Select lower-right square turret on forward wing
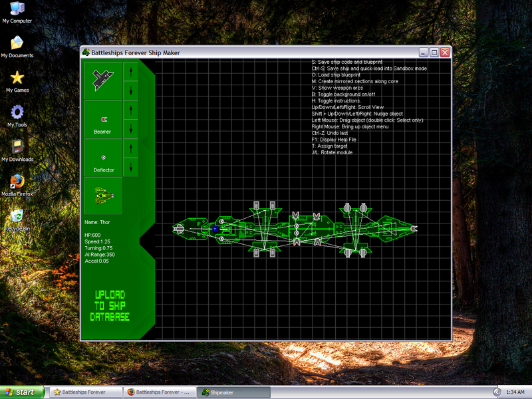The width and height of the screenshot is (532, 399). [273, 253]
